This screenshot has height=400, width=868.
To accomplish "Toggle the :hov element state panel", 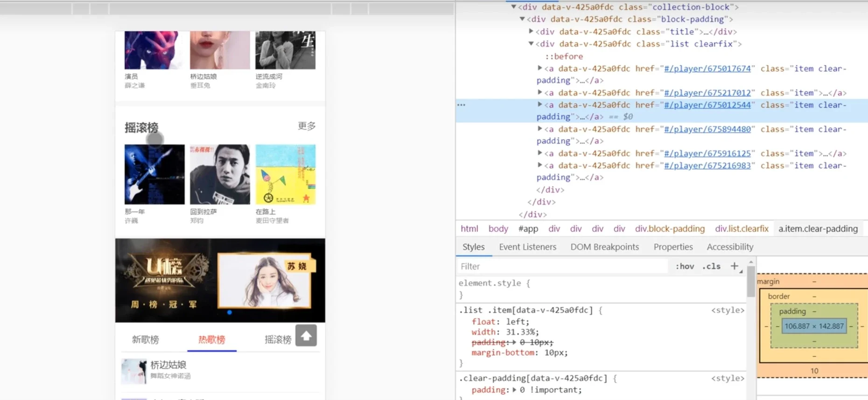I will click(x=685, y=266).
